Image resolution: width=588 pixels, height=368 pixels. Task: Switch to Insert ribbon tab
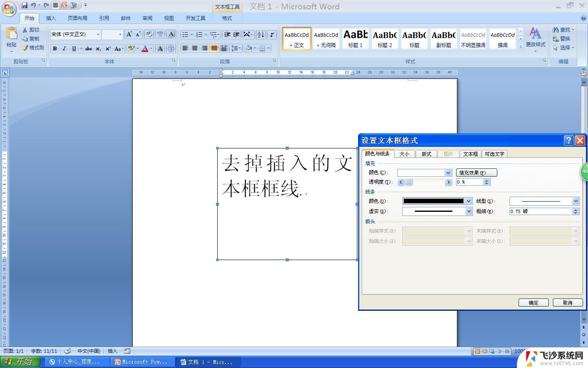pos(51,18)
